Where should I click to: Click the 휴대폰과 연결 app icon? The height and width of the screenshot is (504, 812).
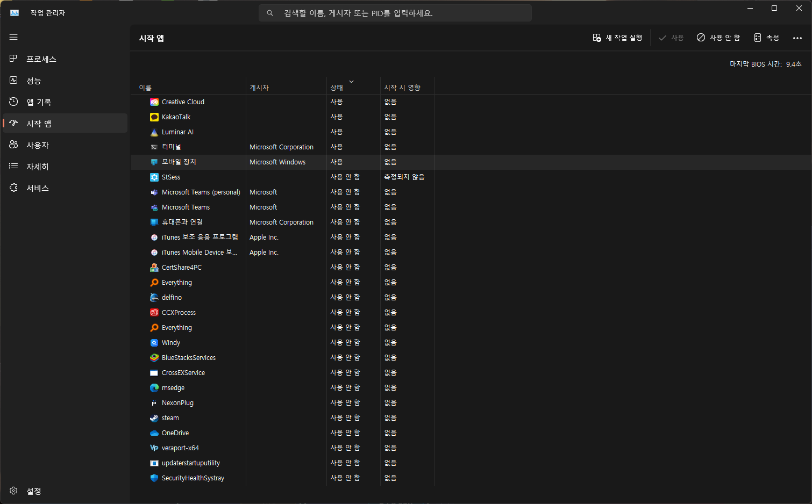point(154,222)
